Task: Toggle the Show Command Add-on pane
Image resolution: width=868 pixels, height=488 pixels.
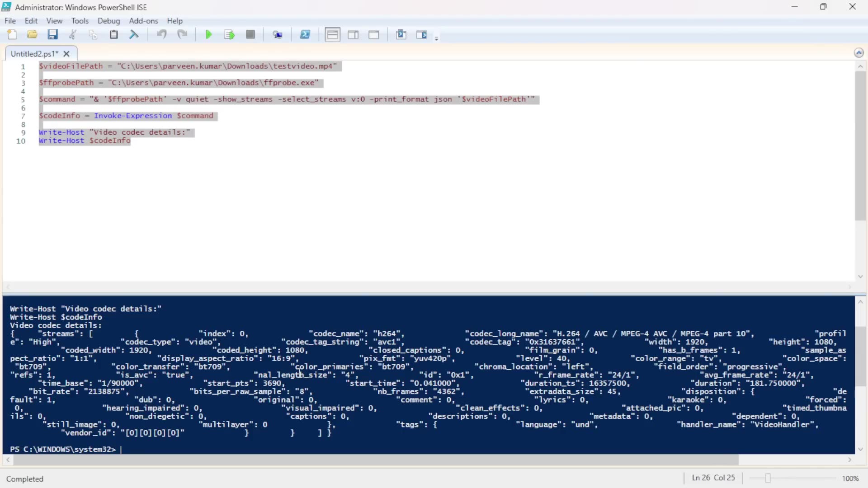Action: coord(422,34)
